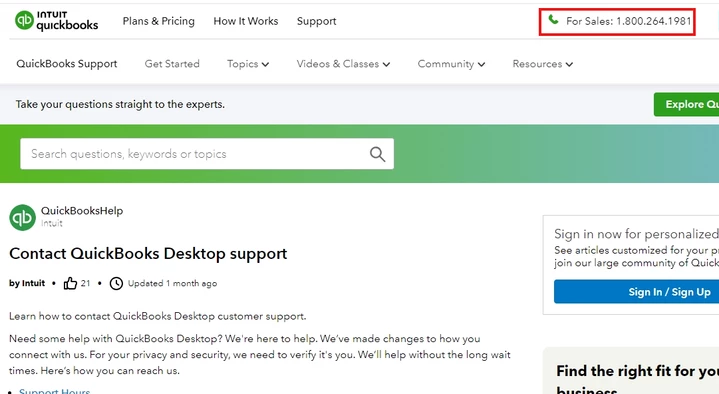
Task: Click the clock icon next to Updated
Action: [x=116, y=283]
